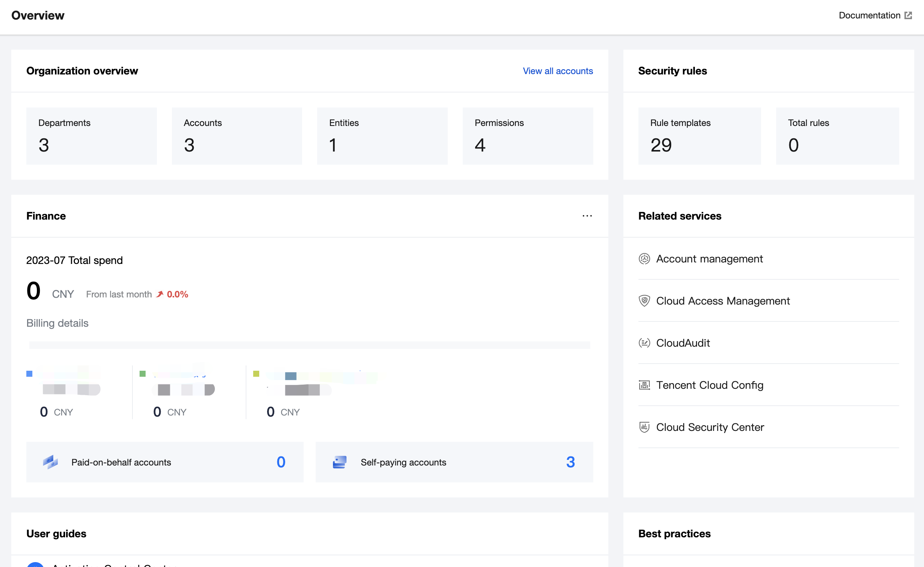Click the blue billing legend swatch
This screenshot has height=567, width=924.
click(x=29, y=374)
